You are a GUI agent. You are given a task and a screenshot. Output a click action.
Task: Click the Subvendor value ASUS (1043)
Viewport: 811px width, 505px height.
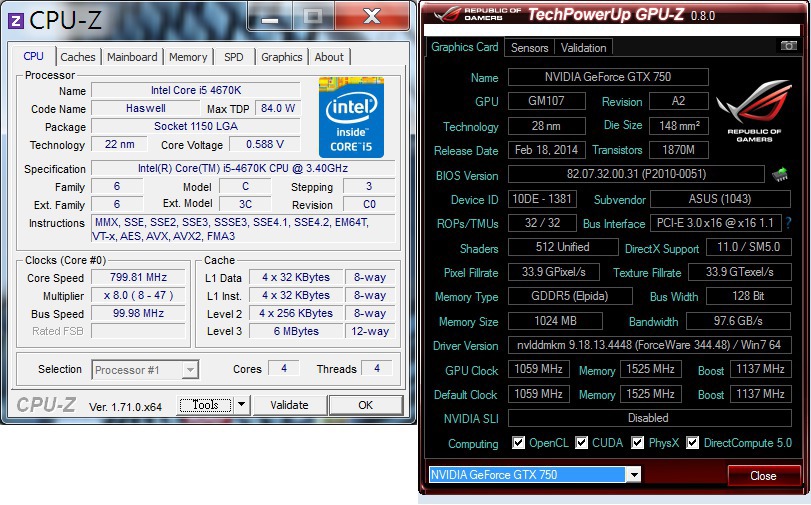coord(720,199)
